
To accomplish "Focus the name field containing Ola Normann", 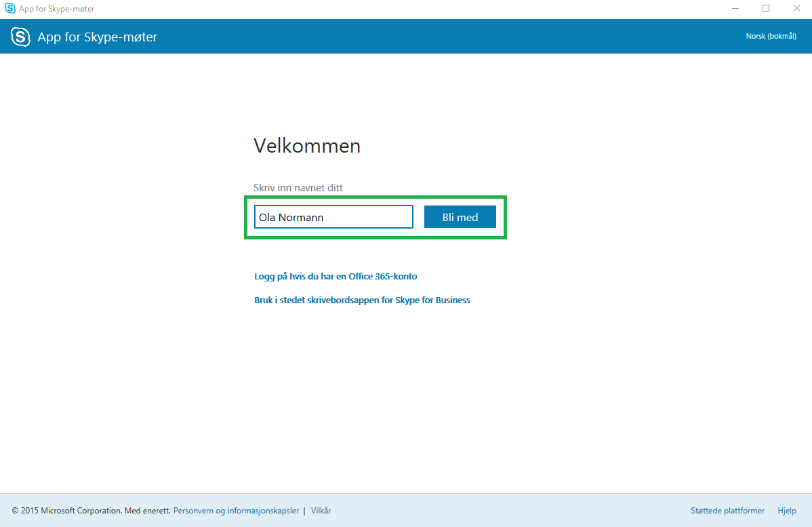I will [x=333, y=216].
